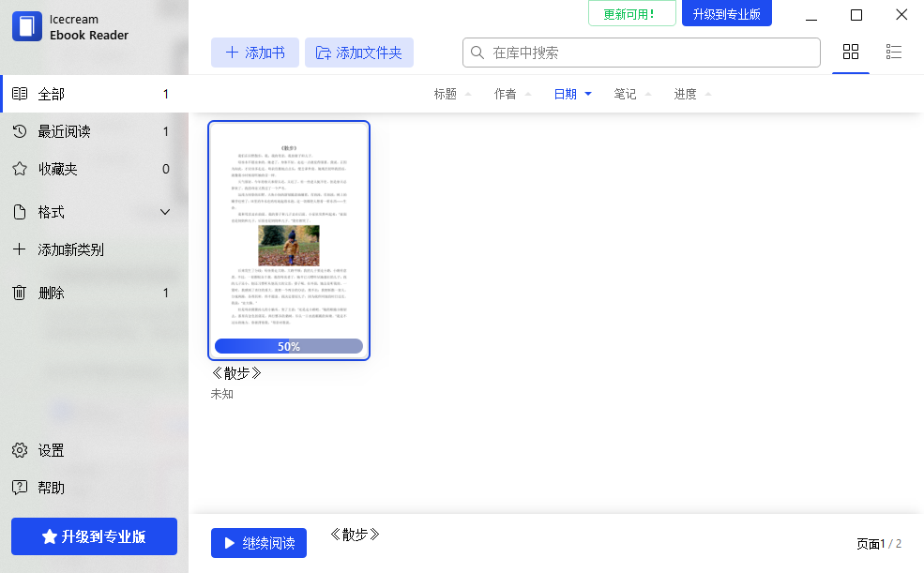Click inside the 在库中搜索 search field

[641, 53]
